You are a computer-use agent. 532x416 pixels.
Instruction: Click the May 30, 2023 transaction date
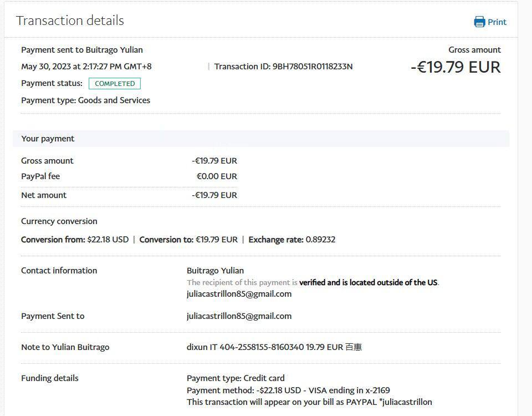coord(86,67)
